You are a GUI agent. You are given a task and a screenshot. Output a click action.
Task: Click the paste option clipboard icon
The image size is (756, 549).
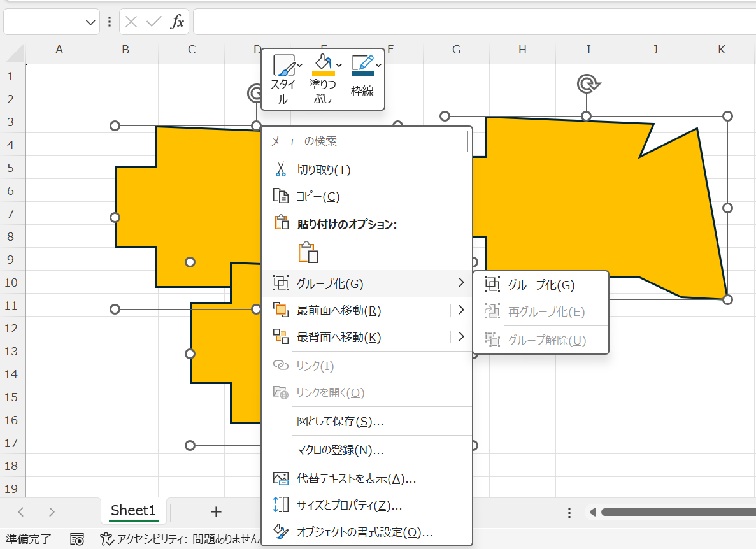(x=308, y=252)
